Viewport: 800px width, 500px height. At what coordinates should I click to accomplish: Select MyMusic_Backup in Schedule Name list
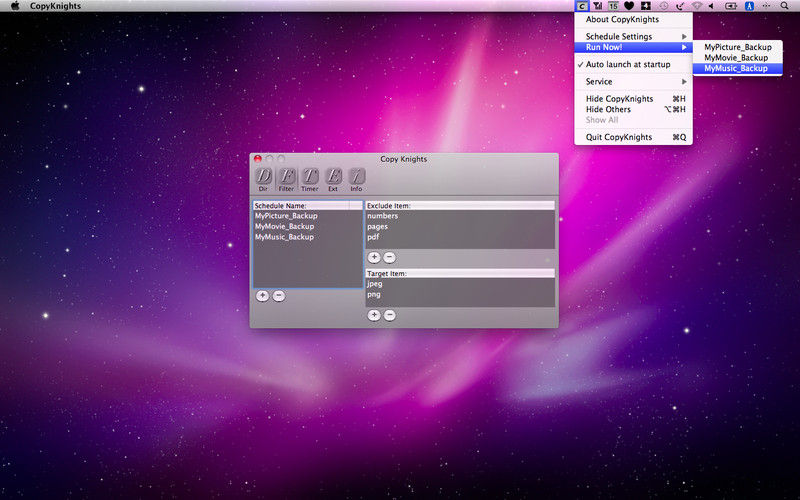[x=308, y=237]
